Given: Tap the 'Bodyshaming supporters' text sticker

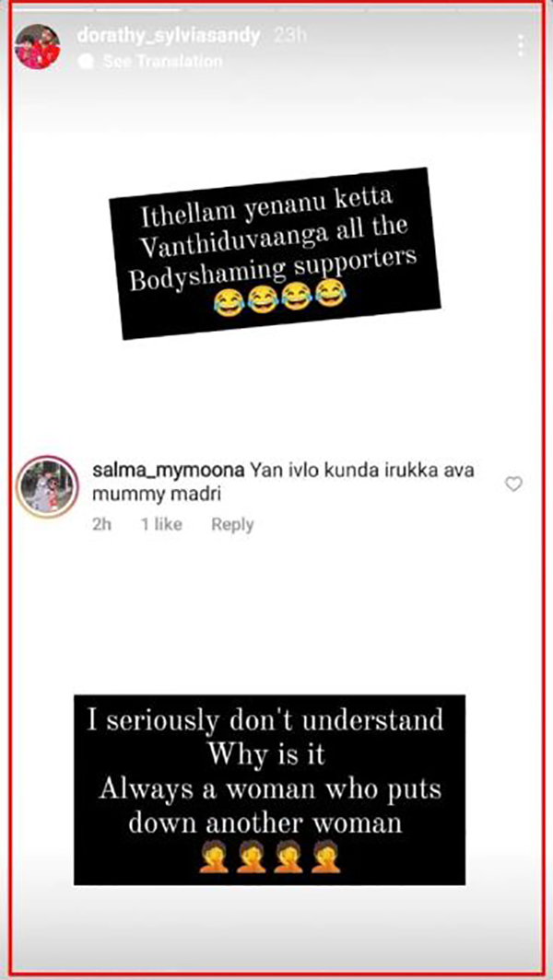Looking at the screenshot, I should (x=276, y=253).
